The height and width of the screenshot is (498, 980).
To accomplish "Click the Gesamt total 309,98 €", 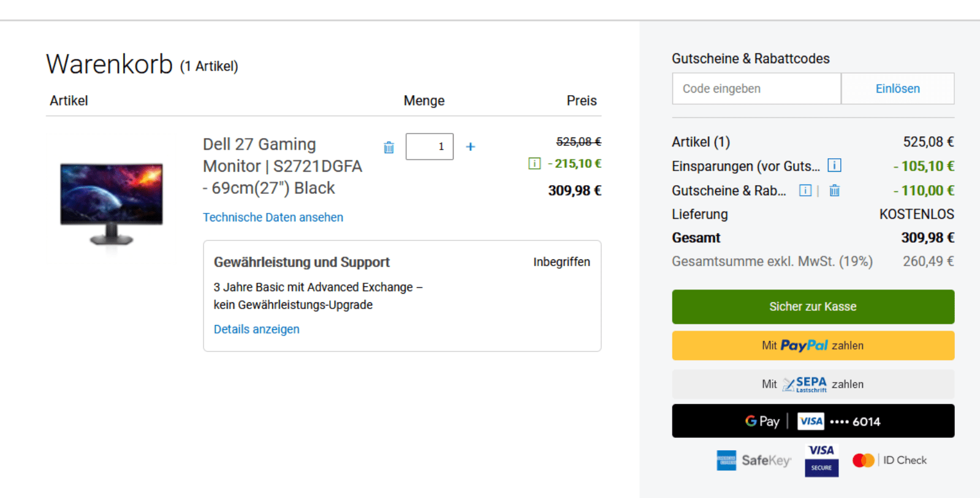I will click(x=927, y=237).
